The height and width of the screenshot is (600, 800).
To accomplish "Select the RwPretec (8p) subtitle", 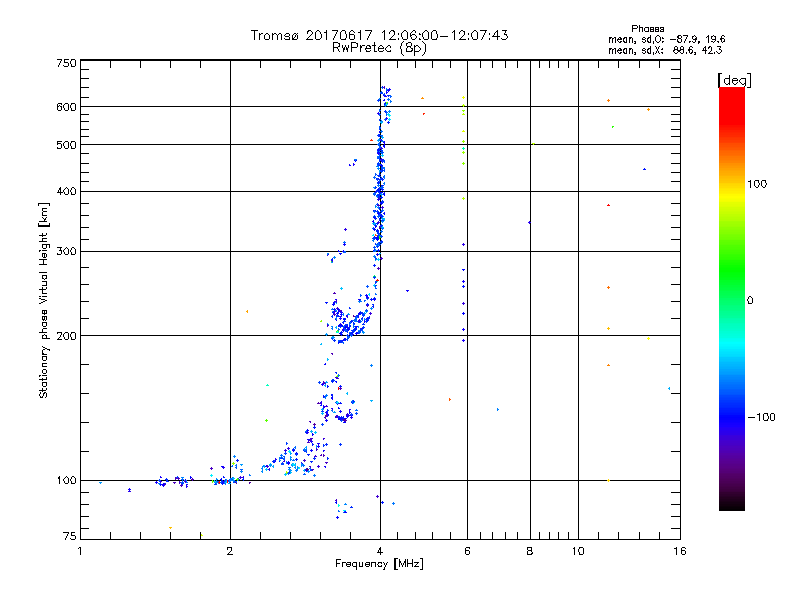I will coord(379,47).
